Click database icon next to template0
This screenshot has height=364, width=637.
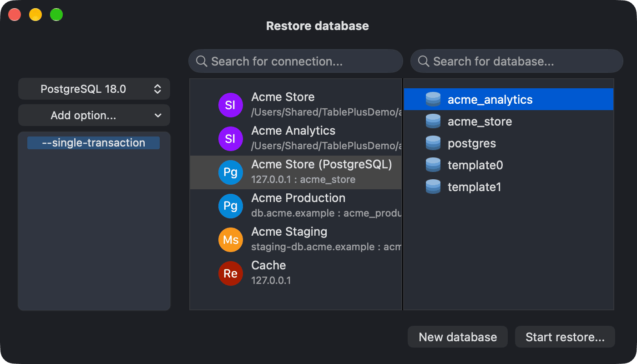[433, 165]
